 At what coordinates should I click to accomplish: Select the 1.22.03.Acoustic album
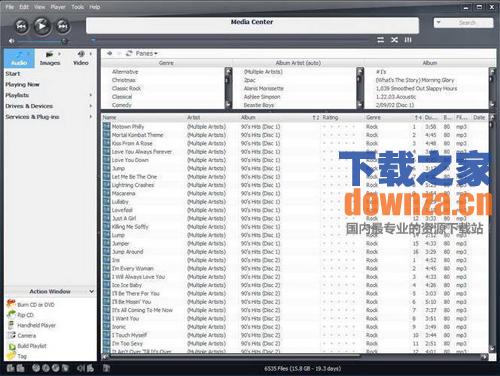(x=396, y=97)
